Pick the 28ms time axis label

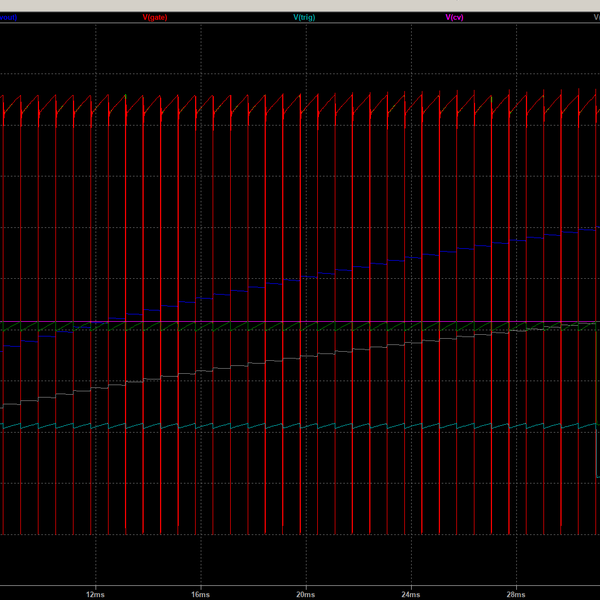515,592
